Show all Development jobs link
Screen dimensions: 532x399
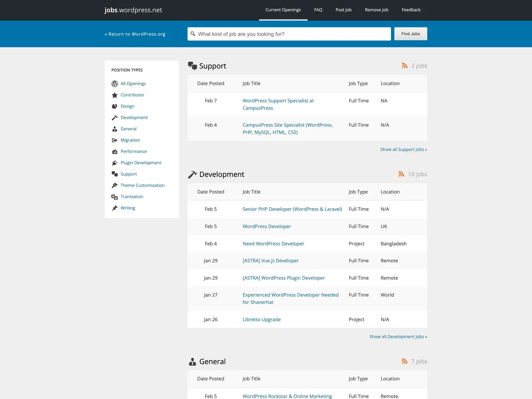tap(398, 337)
